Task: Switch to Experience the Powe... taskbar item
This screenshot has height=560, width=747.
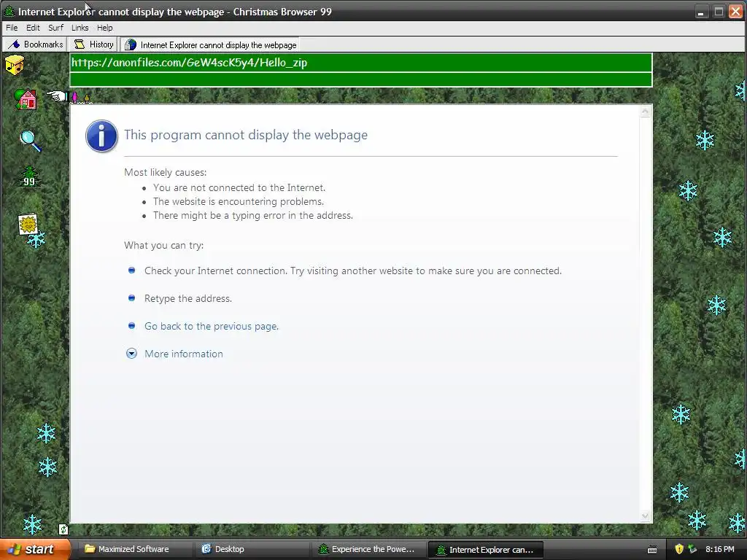Action: pos(368,549)
